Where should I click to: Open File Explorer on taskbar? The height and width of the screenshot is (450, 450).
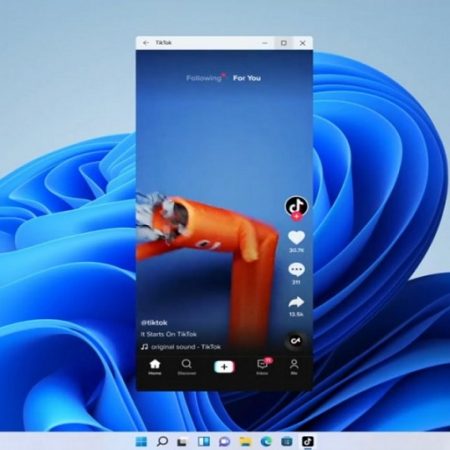245,442
